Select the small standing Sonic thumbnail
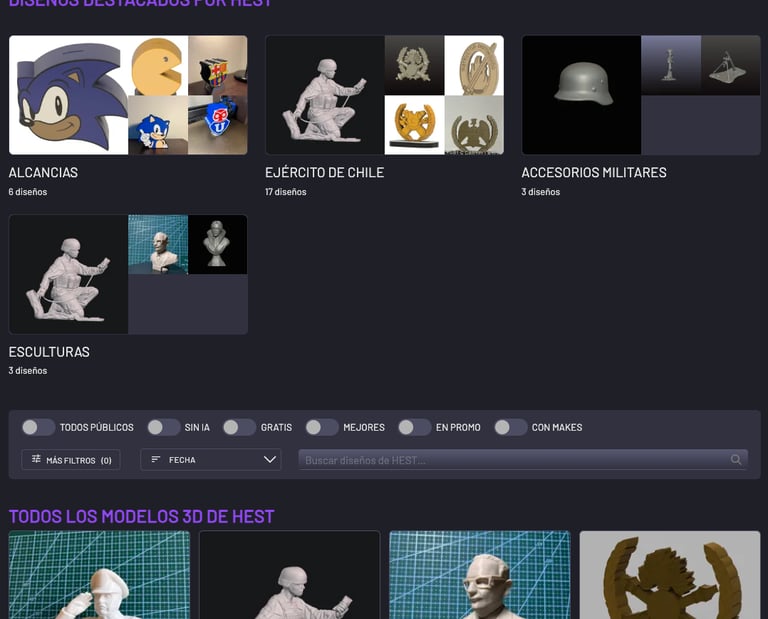The image size is (768, 619). 158,125
